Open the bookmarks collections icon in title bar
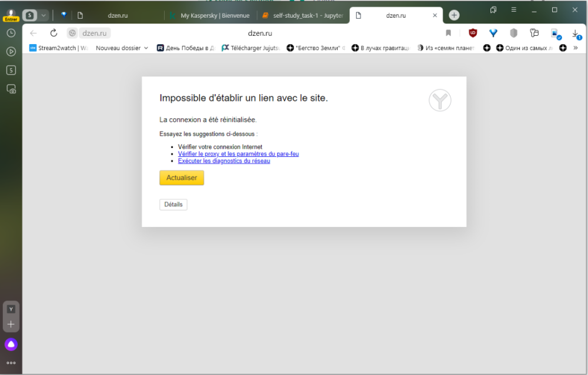588x375 pixels. pos(493,10)
